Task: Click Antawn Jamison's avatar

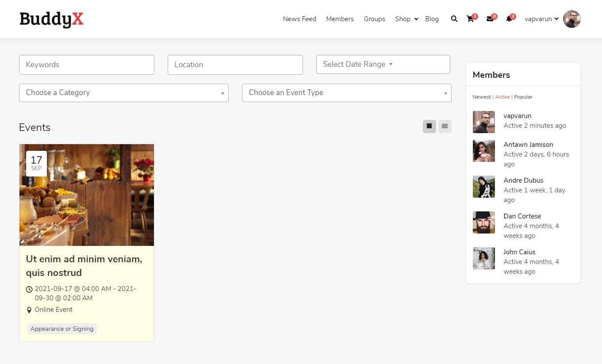Action: tap(483, 151)
